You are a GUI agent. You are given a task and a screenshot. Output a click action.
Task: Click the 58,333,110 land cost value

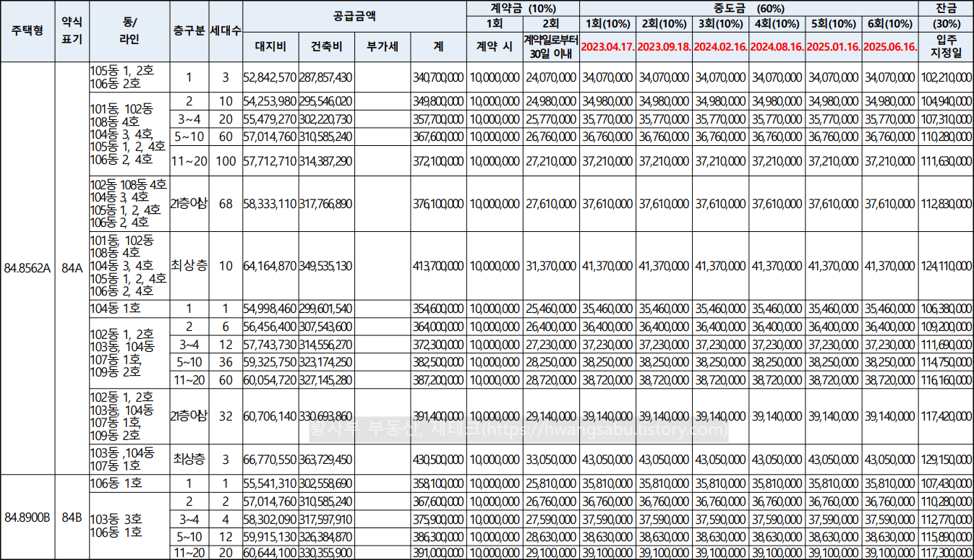click(270, 204)
